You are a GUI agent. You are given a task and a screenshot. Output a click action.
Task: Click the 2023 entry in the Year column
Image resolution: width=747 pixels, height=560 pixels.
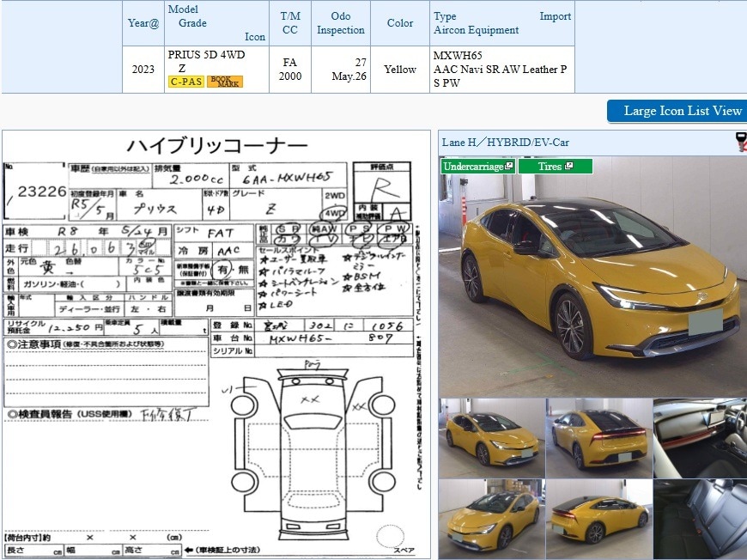tap(143, 68)
